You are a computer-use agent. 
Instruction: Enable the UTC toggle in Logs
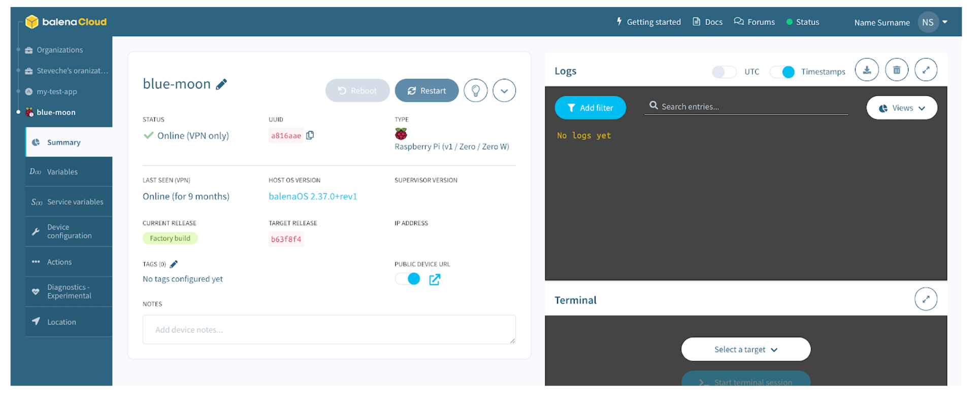coord(724,72)
